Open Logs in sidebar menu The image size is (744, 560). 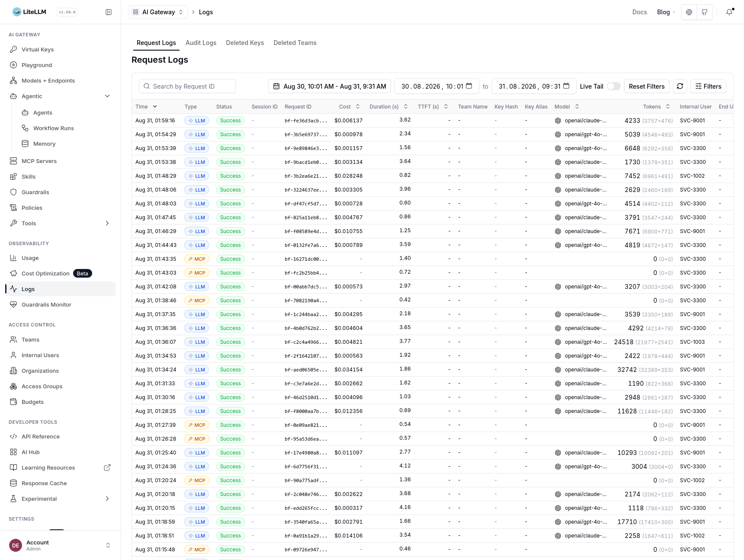tap(60, 289)
